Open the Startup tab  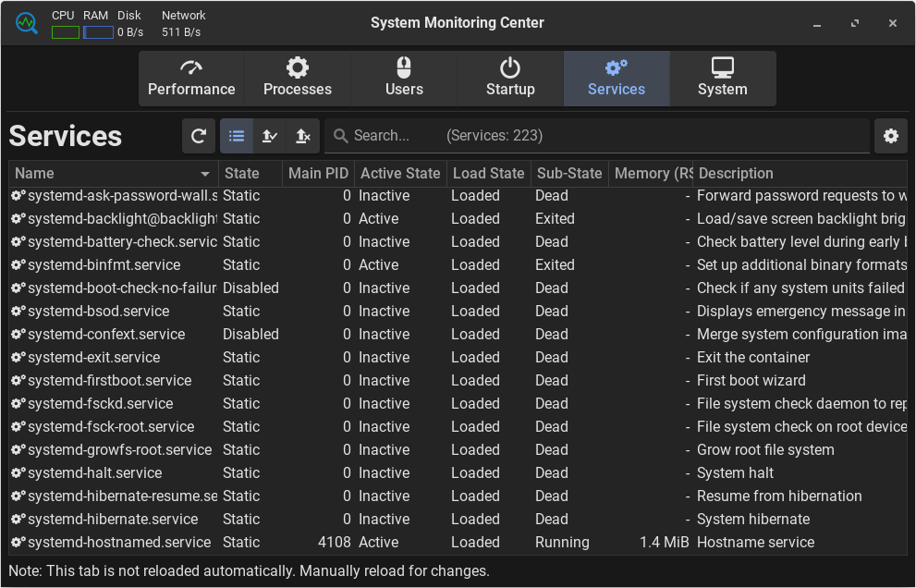click(x=510, y=79)
